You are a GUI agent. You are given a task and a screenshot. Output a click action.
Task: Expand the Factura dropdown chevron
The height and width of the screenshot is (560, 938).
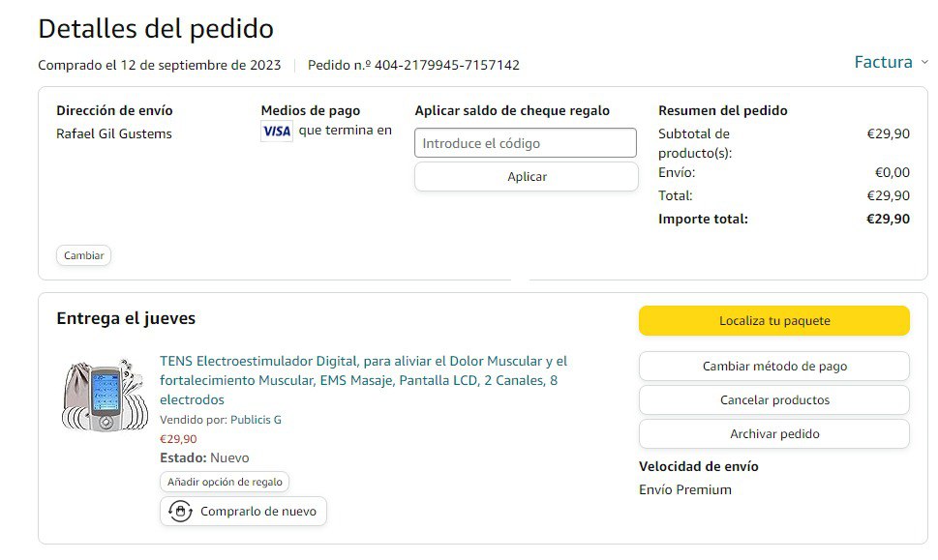(x=923, y=62)
